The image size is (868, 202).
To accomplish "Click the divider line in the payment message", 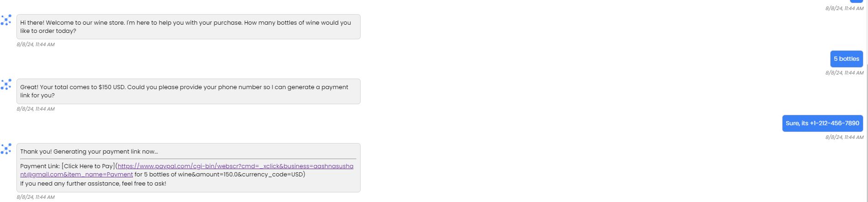I will (x=188, y=159).
